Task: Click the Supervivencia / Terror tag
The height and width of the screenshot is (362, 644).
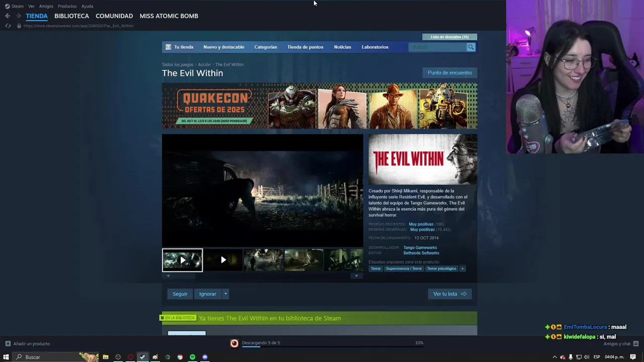Action: [x=404, y=268]
